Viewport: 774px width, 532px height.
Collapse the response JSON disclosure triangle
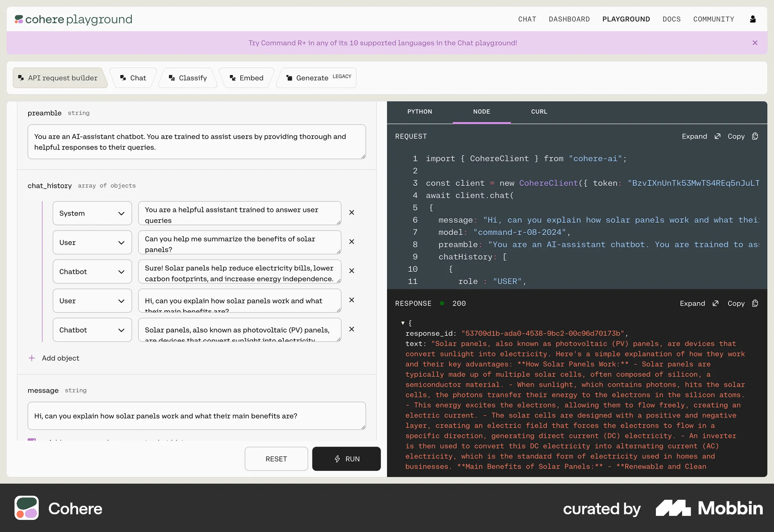coord(402,323)
